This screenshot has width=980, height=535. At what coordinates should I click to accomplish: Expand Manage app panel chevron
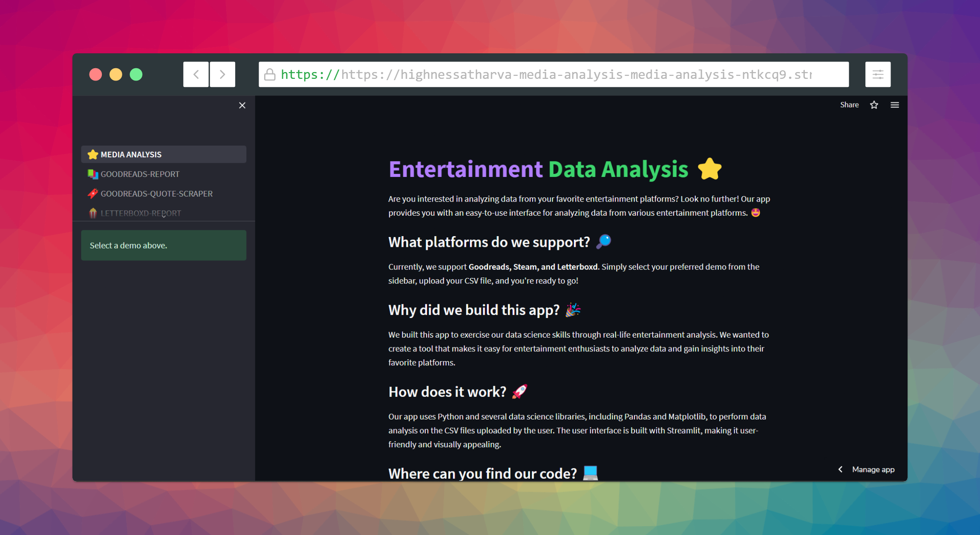click(840, 469)
